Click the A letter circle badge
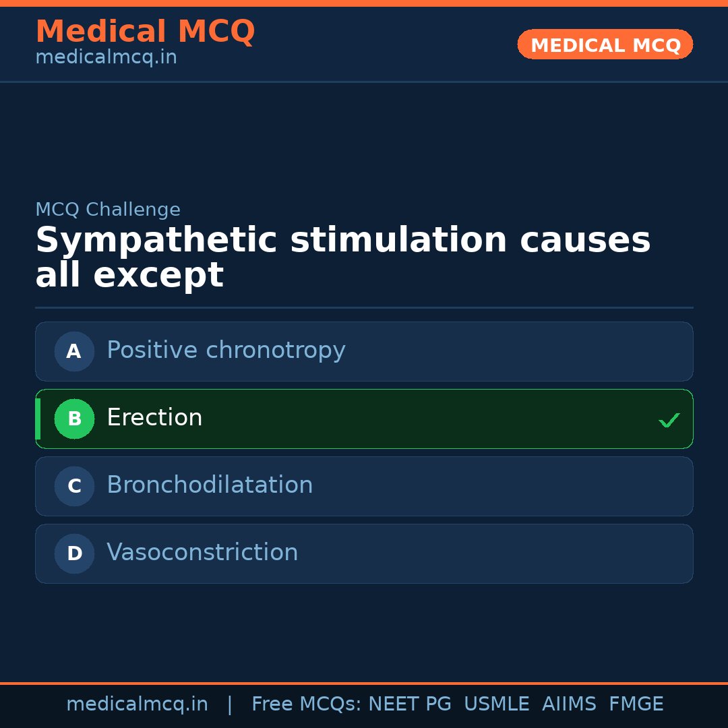 click(x=74, y=351)
